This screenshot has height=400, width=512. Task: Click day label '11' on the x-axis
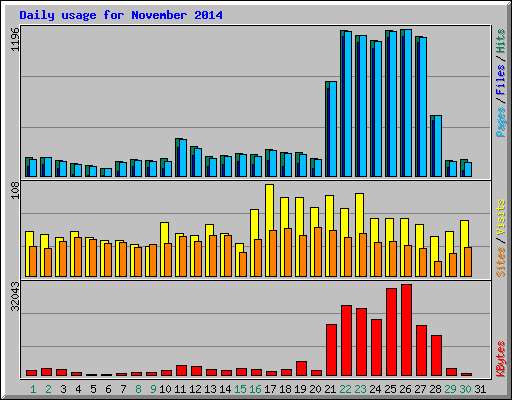tap(180, 389)
